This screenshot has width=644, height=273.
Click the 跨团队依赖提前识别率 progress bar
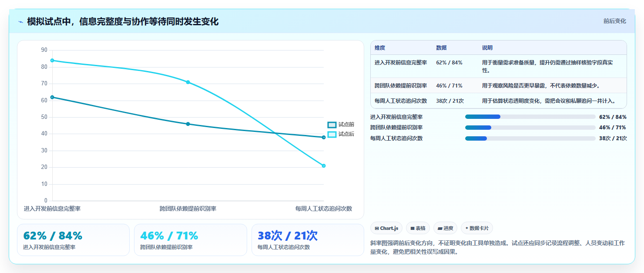530,128
